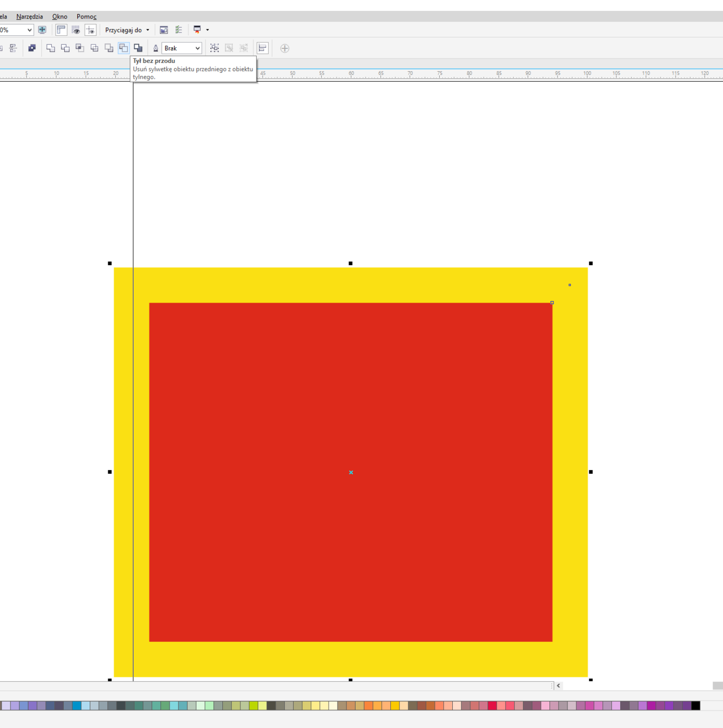Image resolution: width=723 pixels, height=728 pixels.
Task: Click the Weld shapes icon
Action: tap(50, 48)
